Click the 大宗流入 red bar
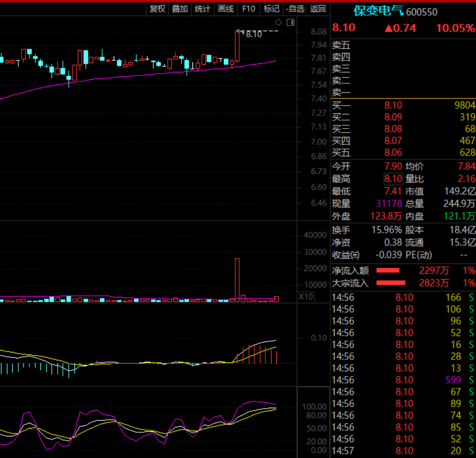The height and width of the screenshot is (458, 476). (x=391, y=283)
